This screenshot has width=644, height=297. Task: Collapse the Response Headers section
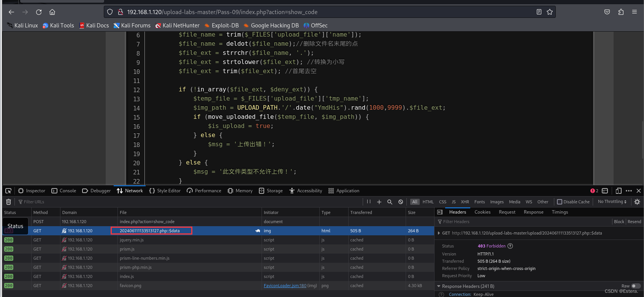point(439,286)
